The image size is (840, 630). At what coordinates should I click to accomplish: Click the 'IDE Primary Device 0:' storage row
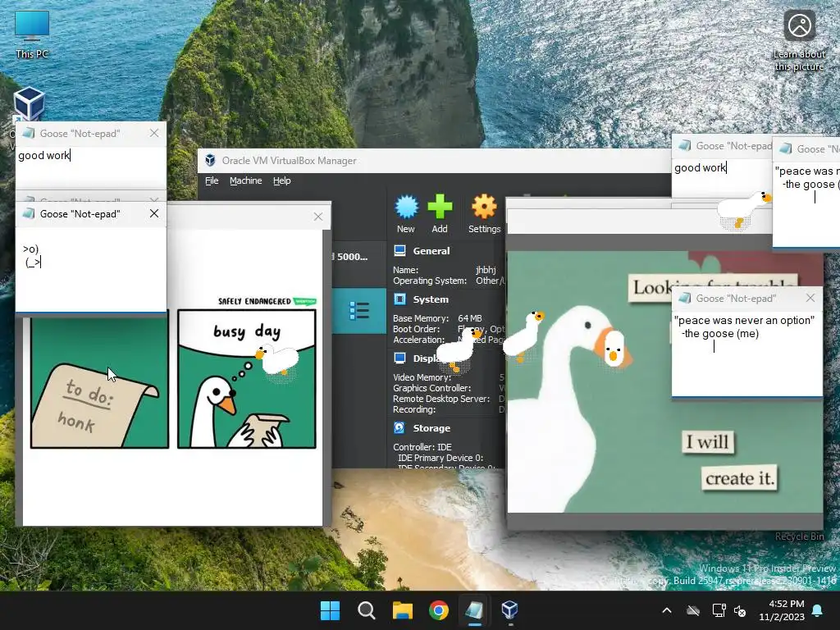pyautogui.click(x=441, y=458)
